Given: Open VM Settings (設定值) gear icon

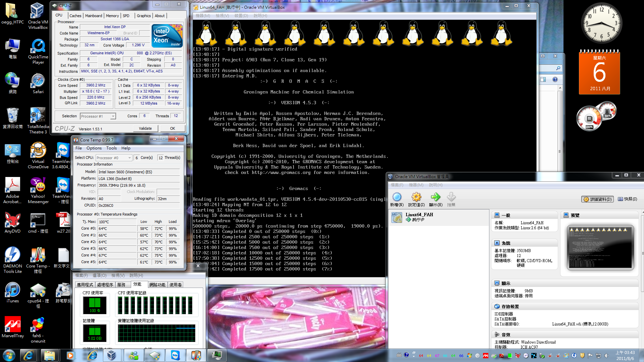Looking at the screenshot, I should (x=416, y=197).
